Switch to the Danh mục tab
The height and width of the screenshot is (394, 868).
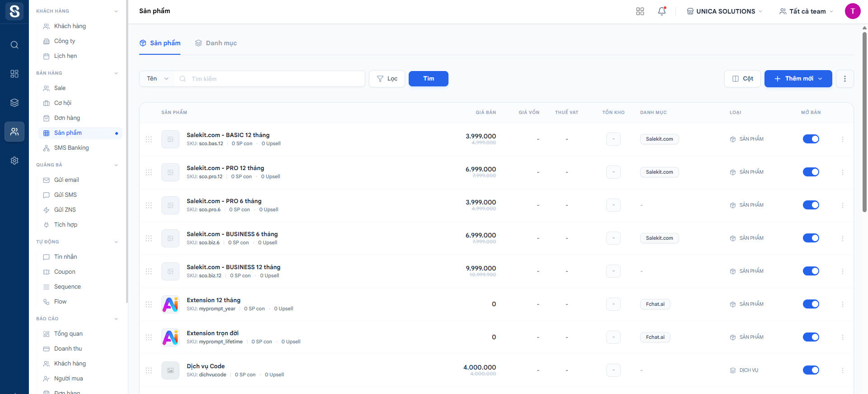pyautogui.click(x=216, y=43)
